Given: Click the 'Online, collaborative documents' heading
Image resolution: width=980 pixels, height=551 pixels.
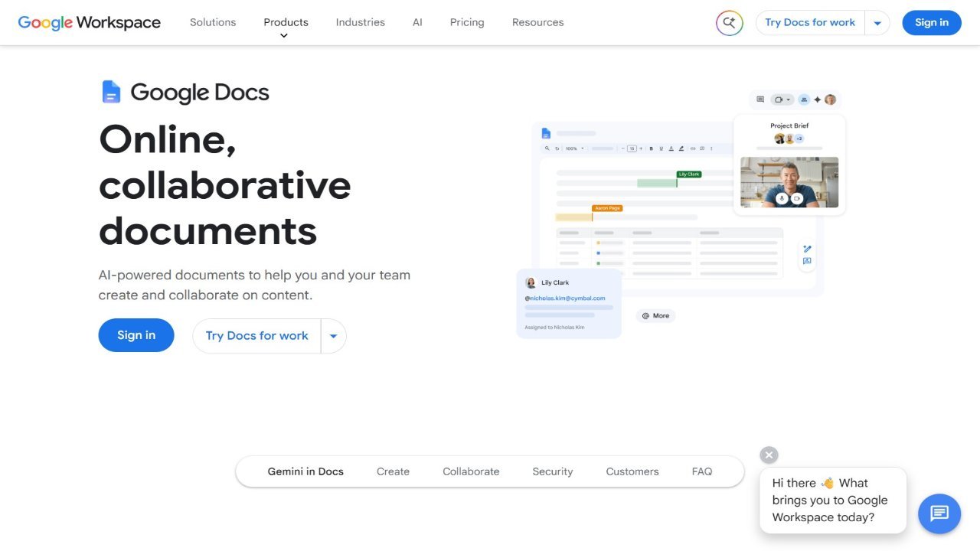Looking at the screenshot, I should (225, 184).
